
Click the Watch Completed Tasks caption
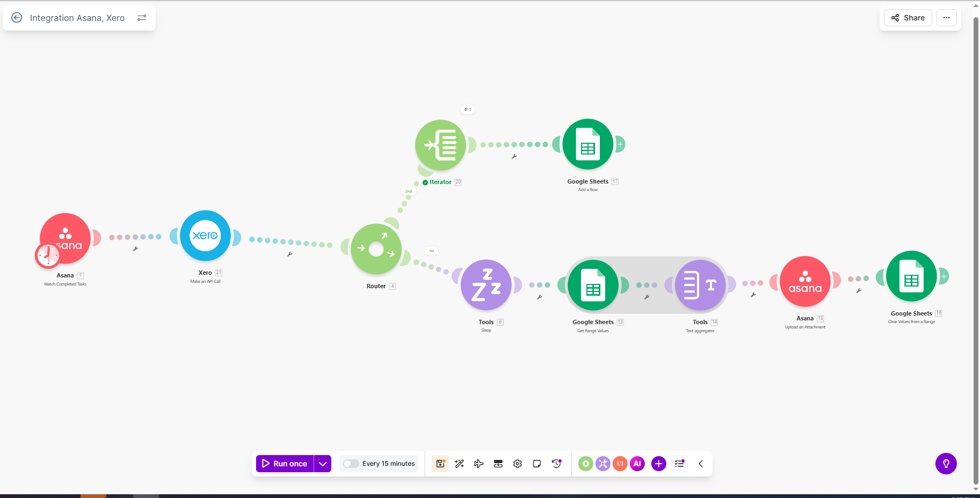[x=65, y=284]
